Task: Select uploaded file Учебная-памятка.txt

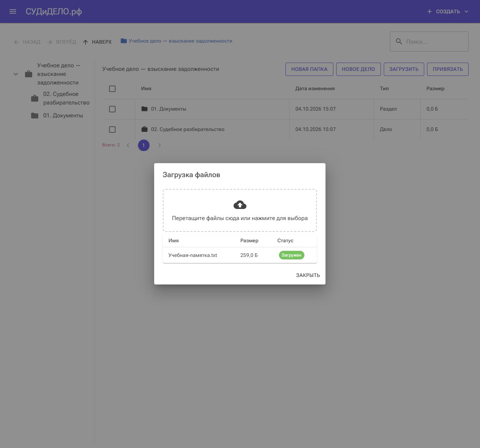Action: pos(193,255)
